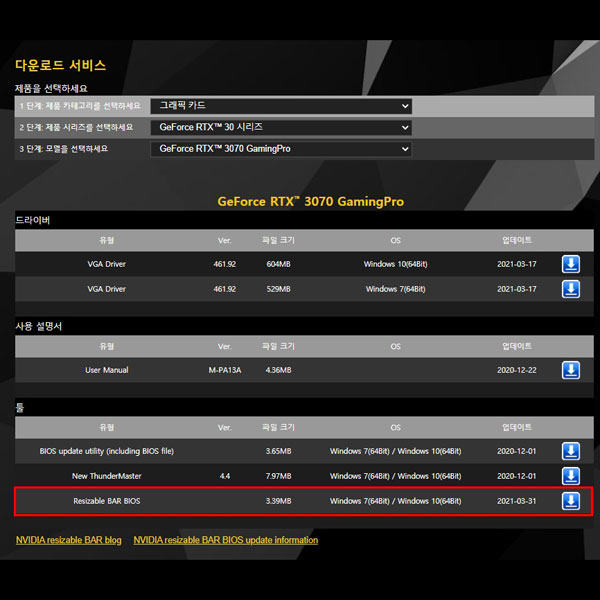
Task: Click the GeForce RTX 3070 GamingPro heading
Action: pyautogui.click(x=311, y=201)
